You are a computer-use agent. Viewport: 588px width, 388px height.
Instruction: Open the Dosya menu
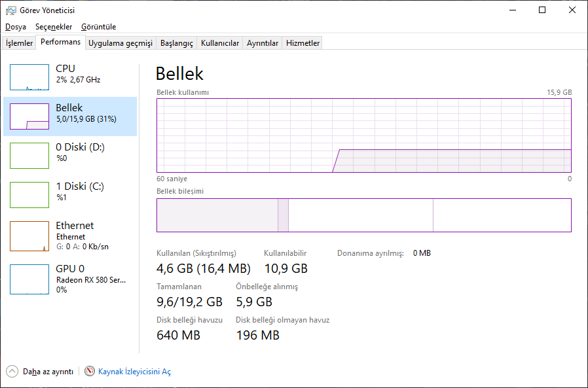click(16, 27)
